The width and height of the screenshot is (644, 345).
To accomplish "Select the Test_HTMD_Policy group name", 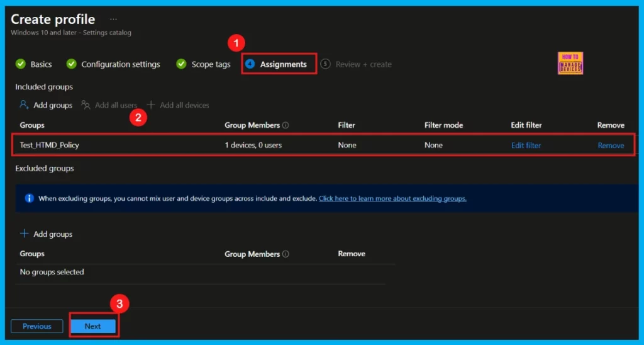I will pyautogui.click(x=49, y=145).
